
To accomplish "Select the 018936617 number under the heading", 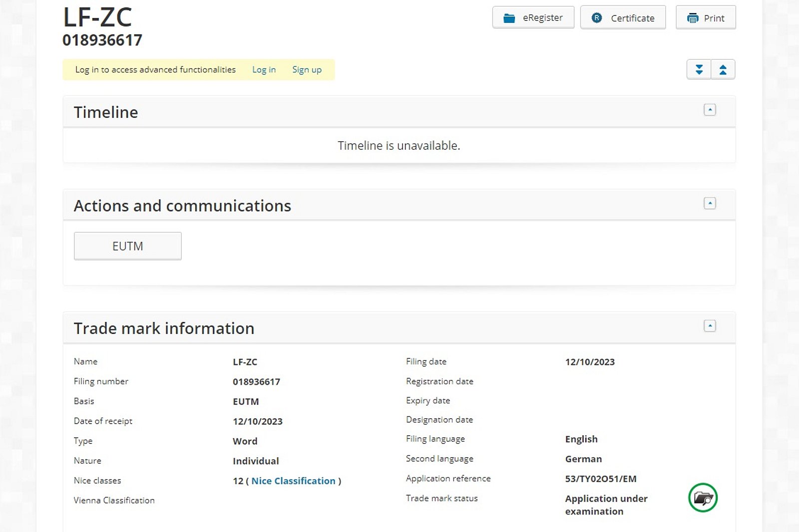I will pyautogui.click(x=102, y=40).
